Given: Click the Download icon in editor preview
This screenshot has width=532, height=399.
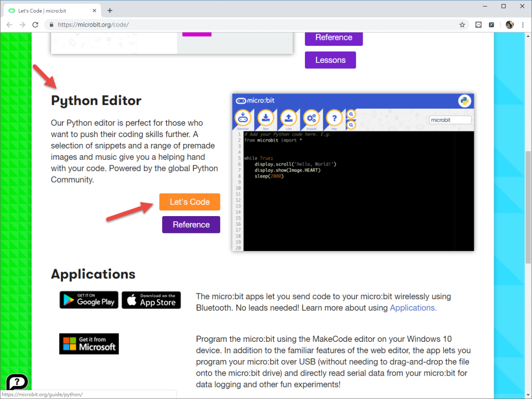Looking at the screenshot, I should point(243,118).
